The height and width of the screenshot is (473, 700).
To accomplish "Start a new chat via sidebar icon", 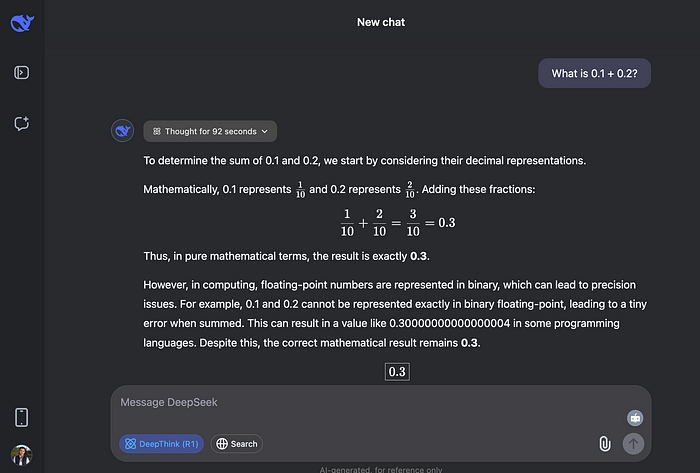I will [x=21, y=124].
